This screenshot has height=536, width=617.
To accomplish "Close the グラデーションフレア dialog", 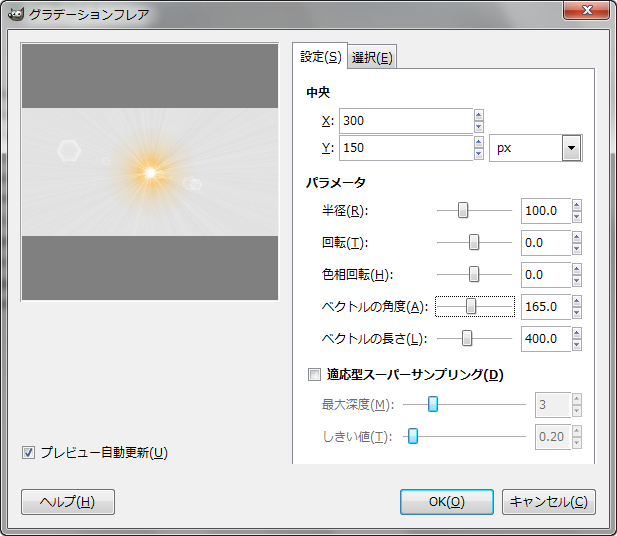I will 587,10.
